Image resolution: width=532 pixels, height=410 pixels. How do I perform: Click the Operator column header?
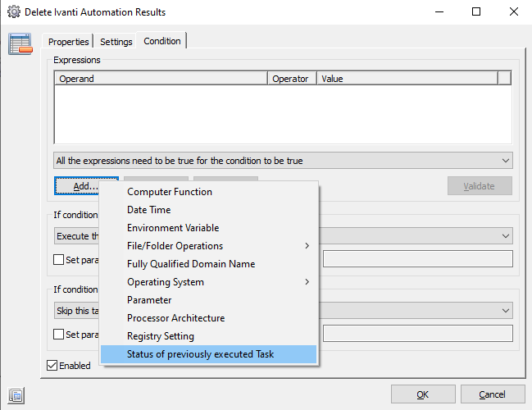click(292, 79)
